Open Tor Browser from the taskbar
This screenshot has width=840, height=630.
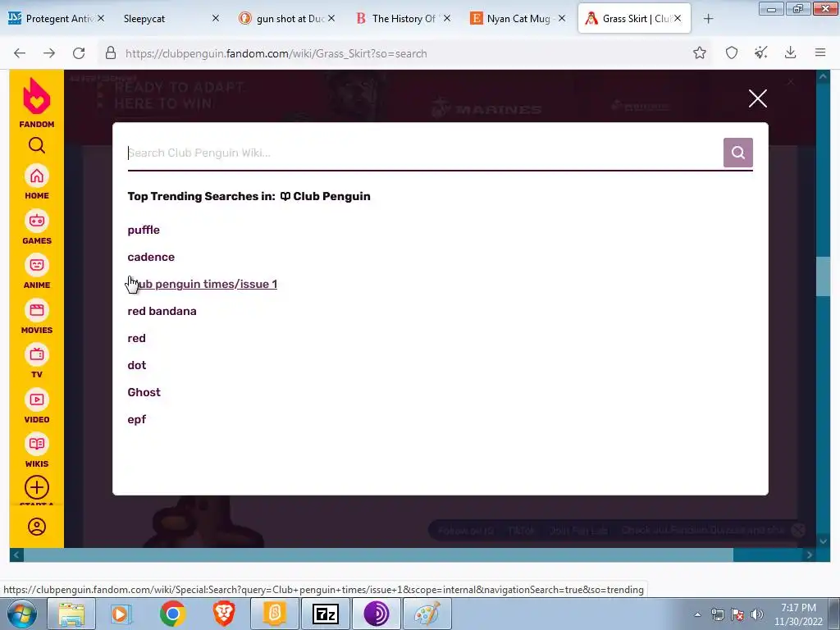376,614
